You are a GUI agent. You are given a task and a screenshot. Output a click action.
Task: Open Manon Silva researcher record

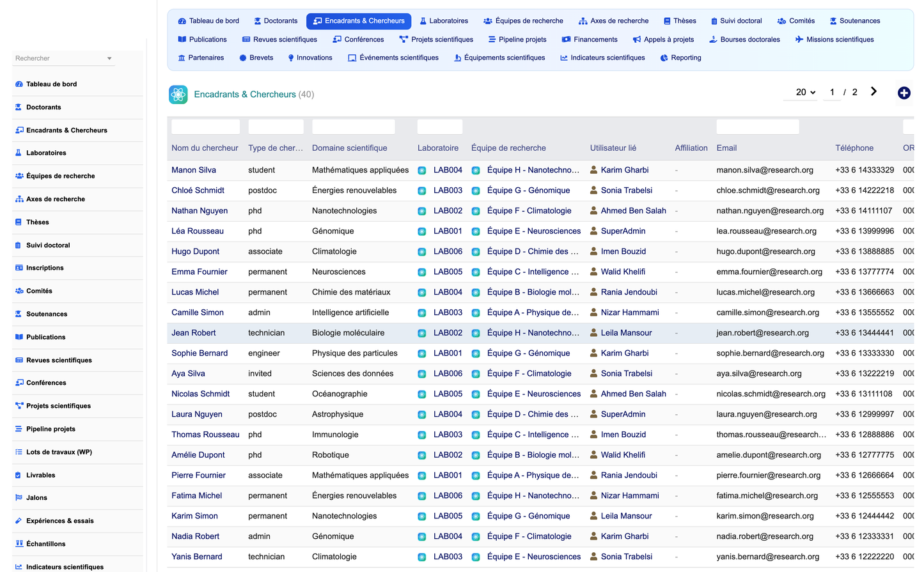[194, 170]
